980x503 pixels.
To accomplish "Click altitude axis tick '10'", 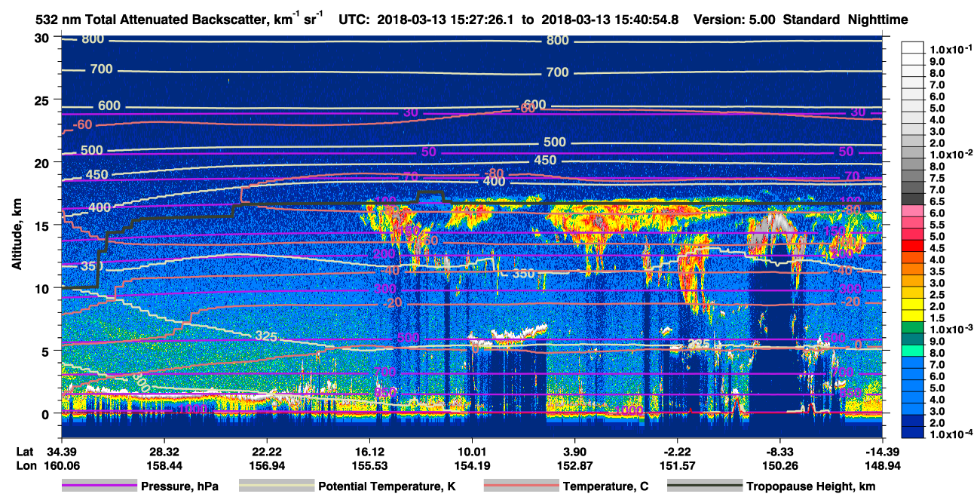I will [x=44, y=288].
